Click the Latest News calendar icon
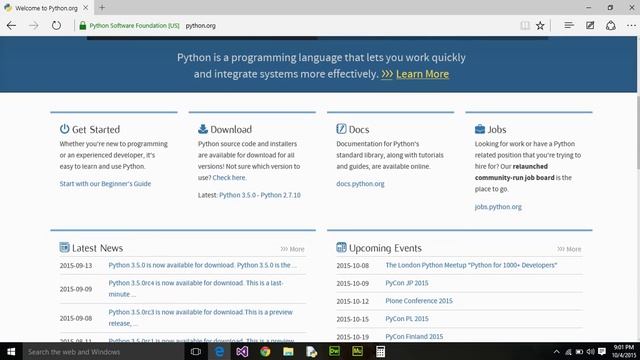The height and width of the screenshot is (360, 640). [64, 247]
